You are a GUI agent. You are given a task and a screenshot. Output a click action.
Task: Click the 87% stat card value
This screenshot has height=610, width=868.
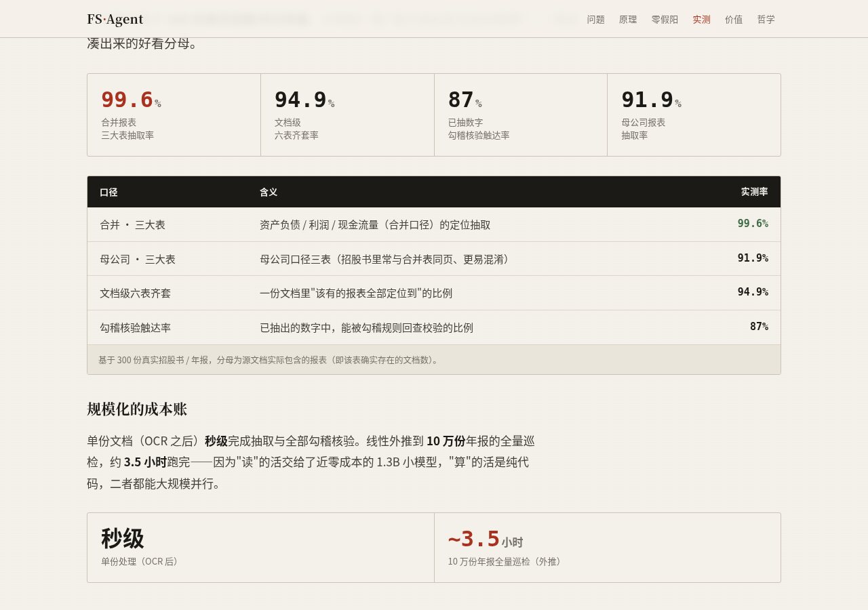tap(465, 100)
